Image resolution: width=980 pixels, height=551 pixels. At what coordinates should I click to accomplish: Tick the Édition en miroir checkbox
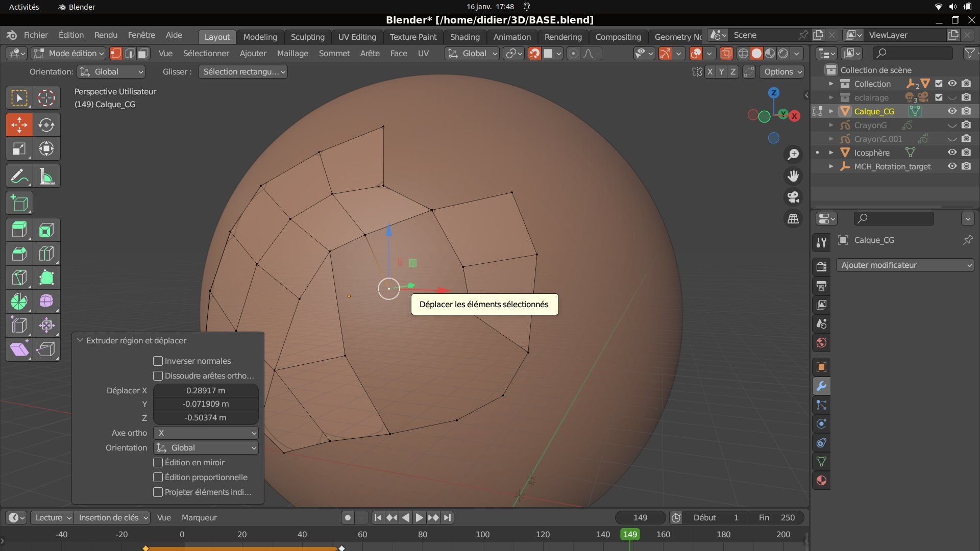click(158, 462)
